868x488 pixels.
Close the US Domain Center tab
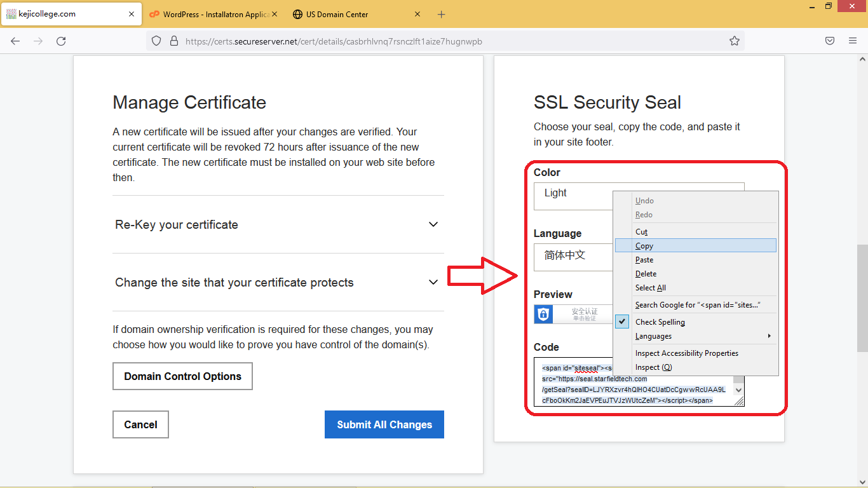[x=417, y=14]
